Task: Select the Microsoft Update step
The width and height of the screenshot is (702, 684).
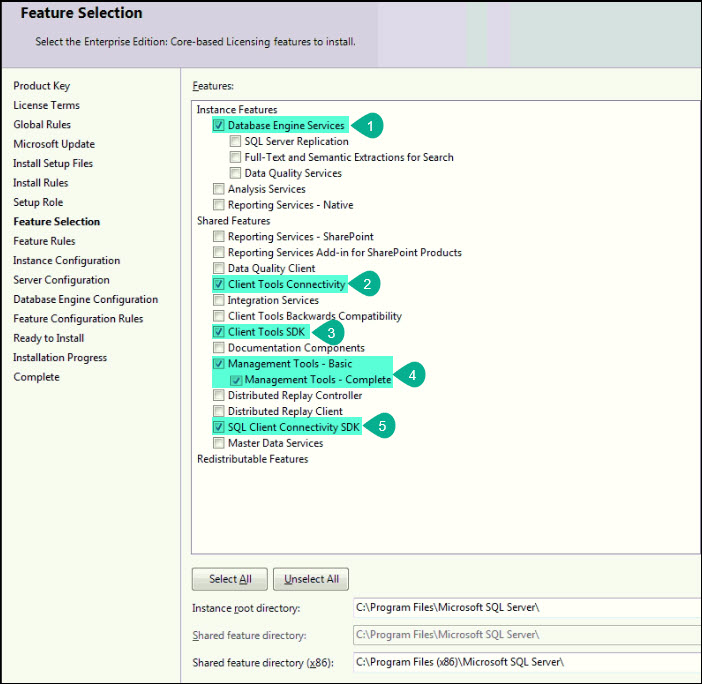Action: 54,144
